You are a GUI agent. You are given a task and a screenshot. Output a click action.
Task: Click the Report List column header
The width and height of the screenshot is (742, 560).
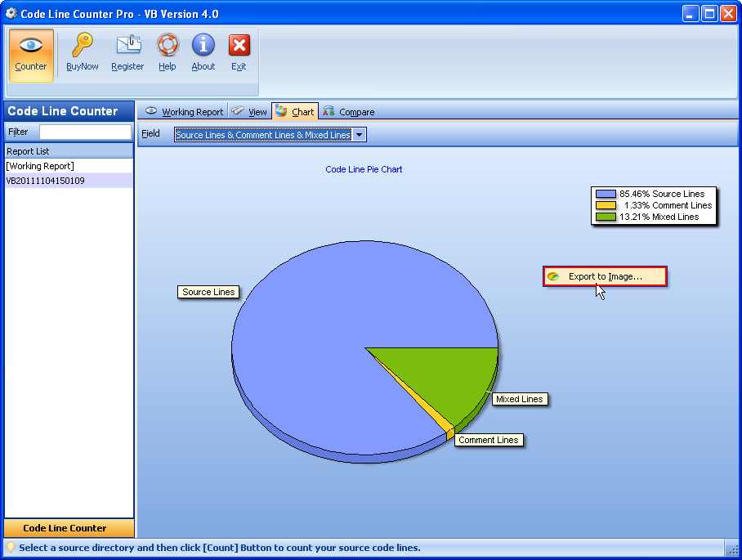point(69,151)
